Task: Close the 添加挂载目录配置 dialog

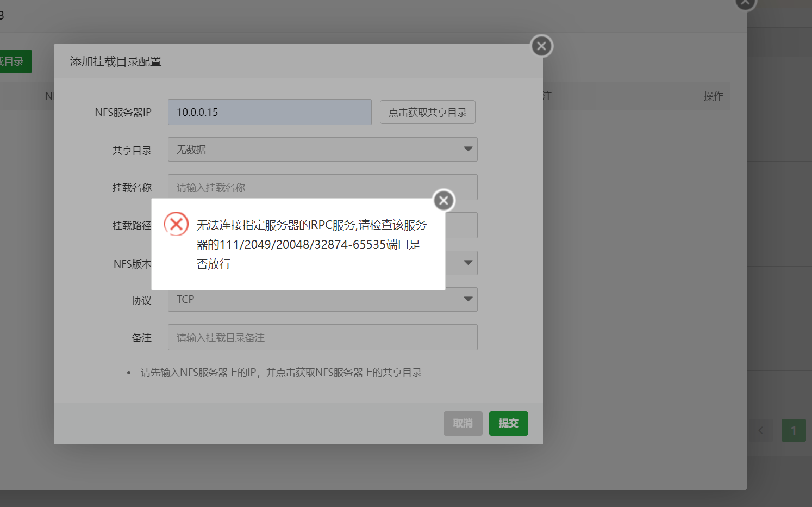Action: point(541,46)
